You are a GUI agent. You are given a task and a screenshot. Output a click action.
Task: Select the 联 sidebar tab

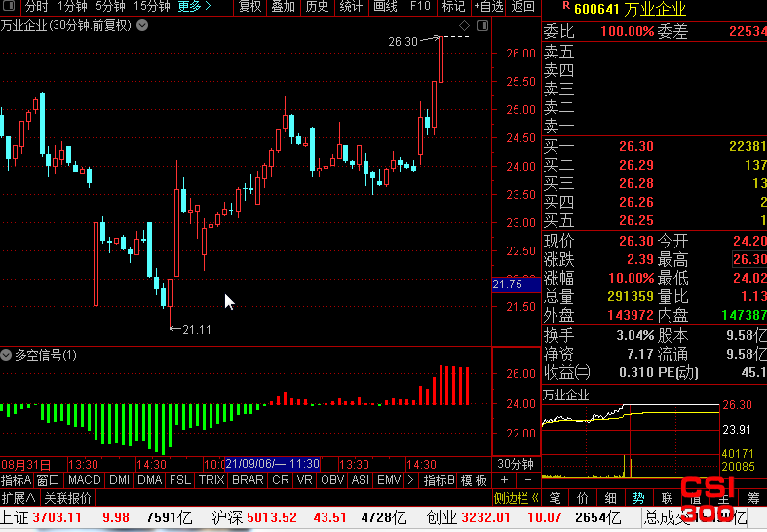(668, 498)
